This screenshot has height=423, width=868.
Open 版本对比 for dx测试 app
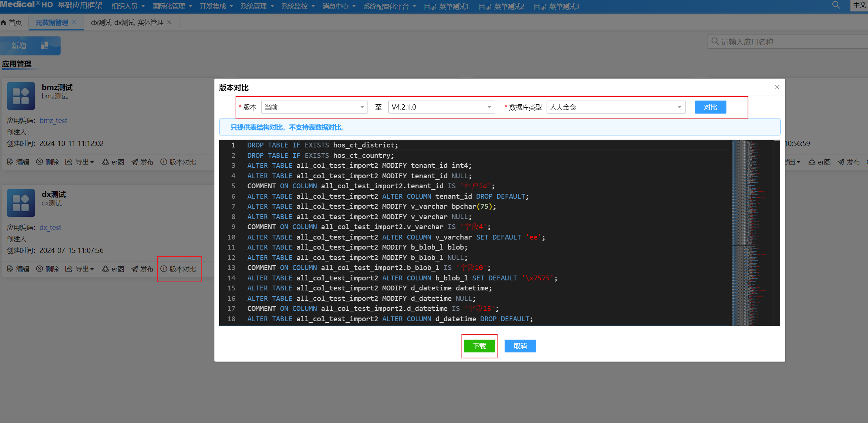[x=178, y=269]
